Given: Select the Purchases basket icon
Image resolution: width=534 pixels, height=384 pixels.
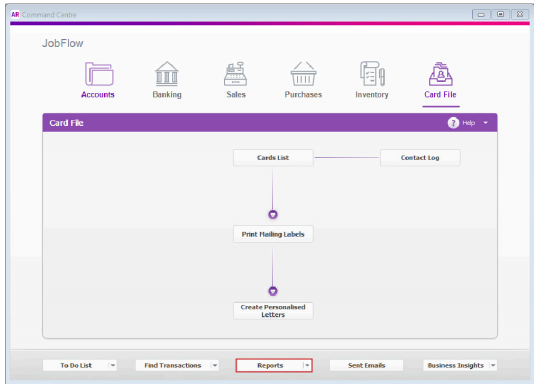Looking at the screenshot, I should click(x=303, y=74).
